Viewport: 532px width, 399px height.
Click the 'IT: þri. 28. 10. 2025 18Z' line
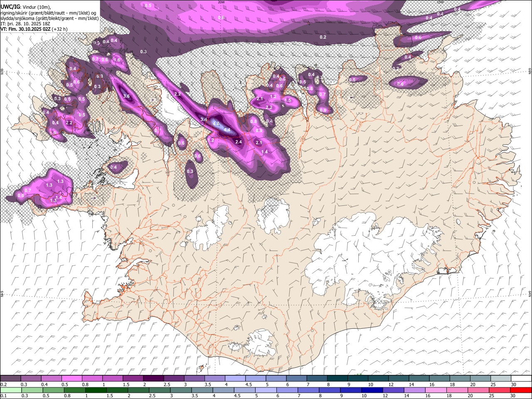pyautogui.click(x=26, y=24)
